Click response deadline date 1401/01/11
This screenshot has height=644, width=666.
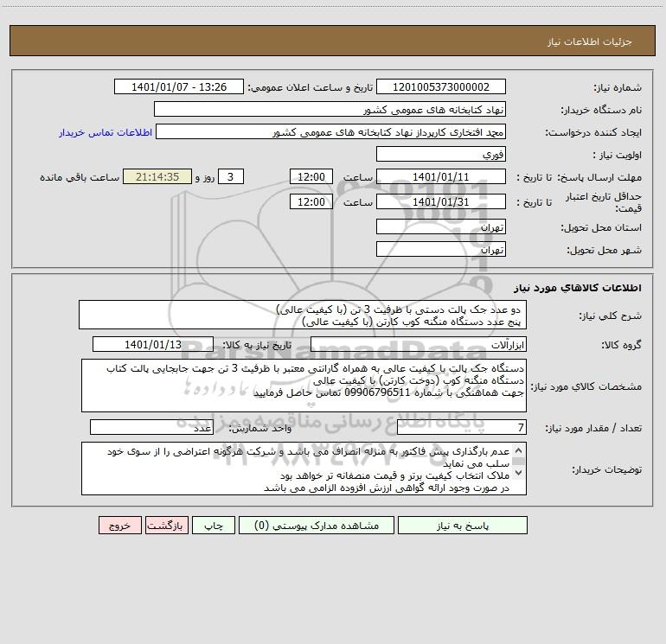441,176
